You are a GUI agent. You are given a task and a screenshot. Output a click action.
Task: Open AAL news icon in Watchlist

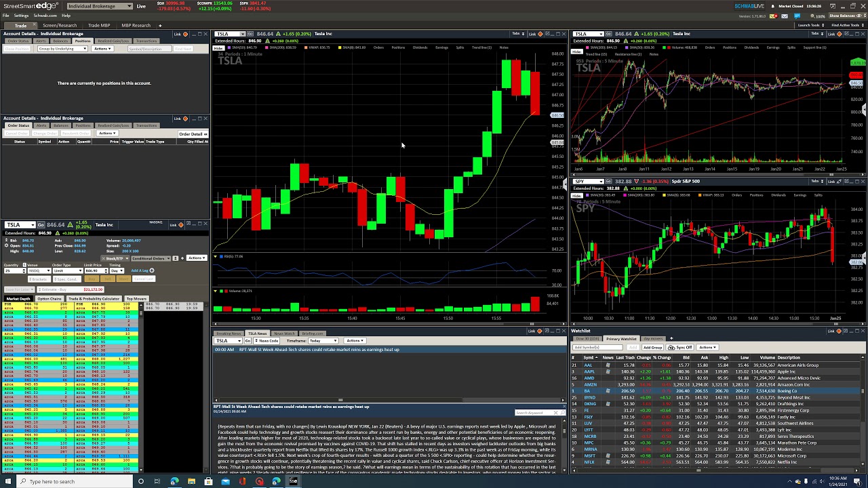click(608, 365)
